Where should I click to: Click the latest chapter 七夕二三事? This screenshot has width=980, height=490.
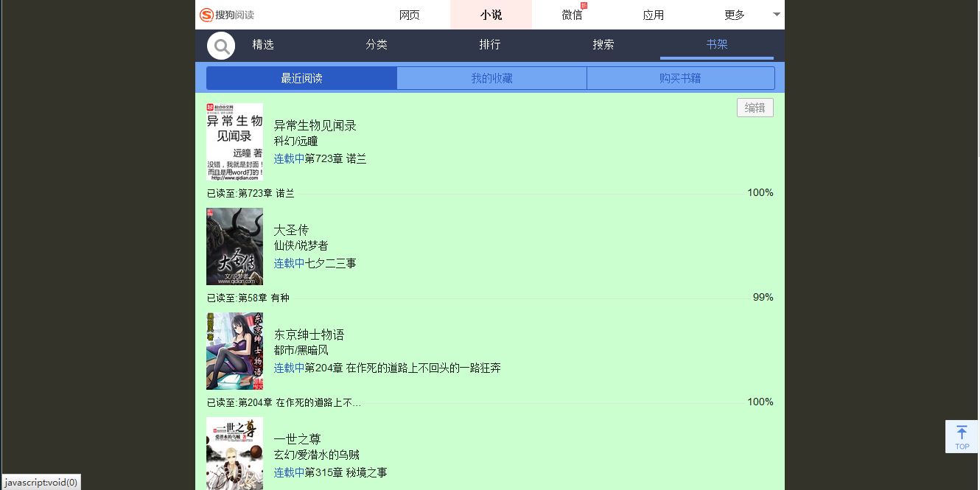pos(331,263)
